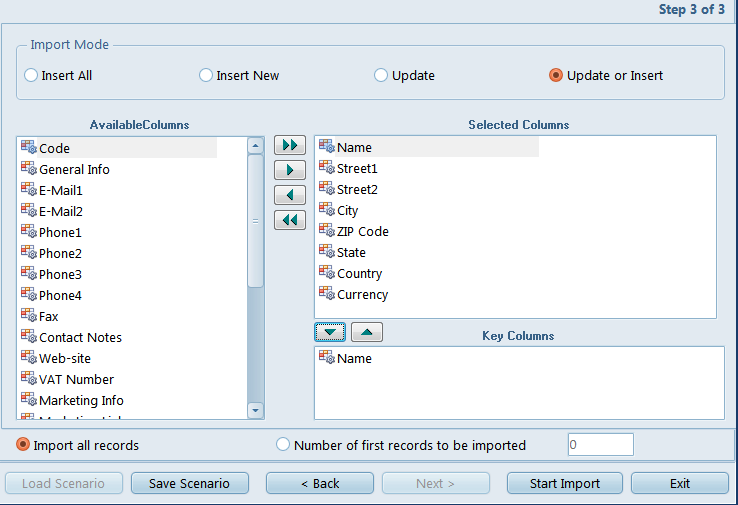Select Marketing Info in Available Columns

81,401
